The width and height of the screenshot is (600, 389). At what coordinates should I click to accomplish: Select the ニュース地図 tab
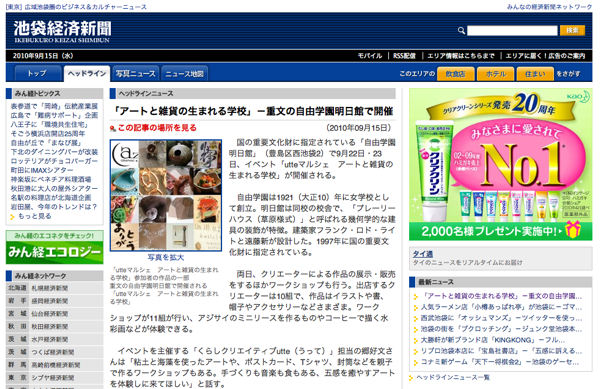(x=184, y=73)
